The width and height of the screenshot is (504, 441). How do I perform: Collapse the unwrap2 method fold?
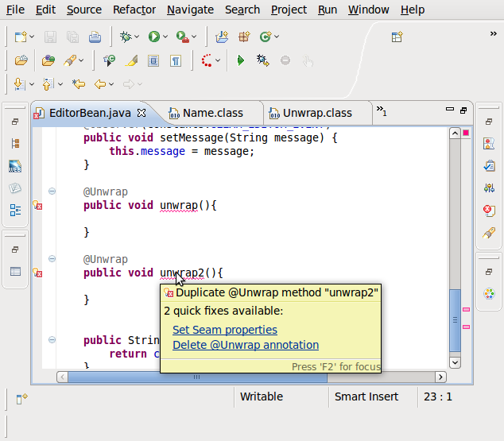pos(52,259)
